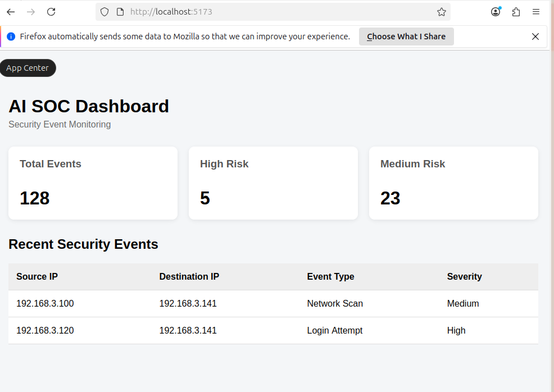The height and width of the screenshot is (392, 554).
Task: Click the notification text about Mozilla data sharing
Action: [185, 37]
